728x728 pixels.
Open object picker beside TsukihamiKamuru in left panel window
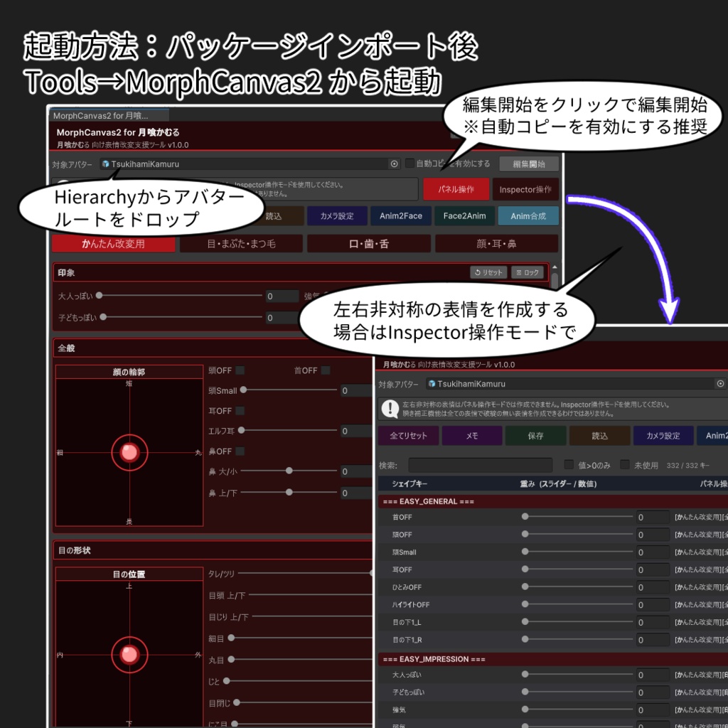(x=394, y=164)
